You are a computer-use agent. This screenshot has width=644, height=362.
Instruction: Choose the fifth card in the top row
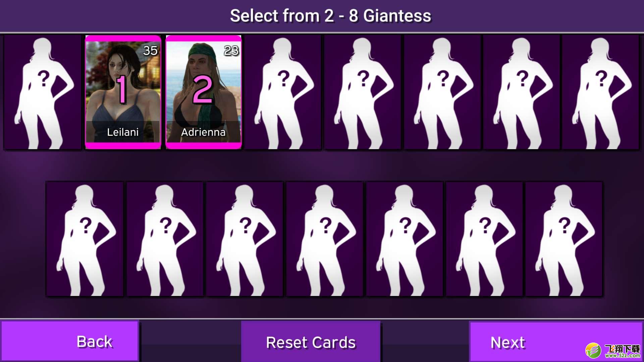point(363,92)
